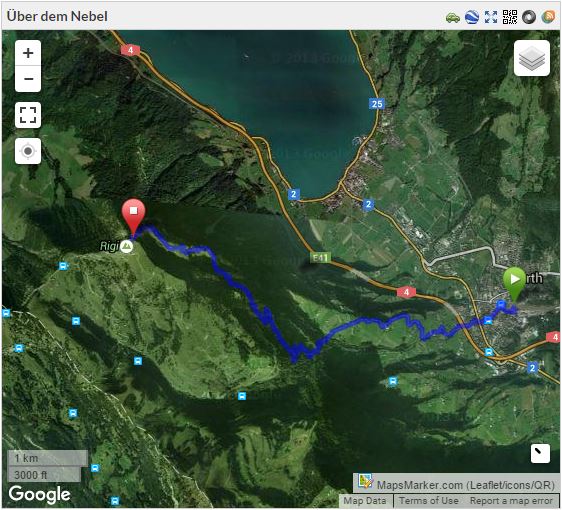Open the Google Earth KML export icon
The width and height of the screenshot is (562, 510).
[x=472, y=17]
